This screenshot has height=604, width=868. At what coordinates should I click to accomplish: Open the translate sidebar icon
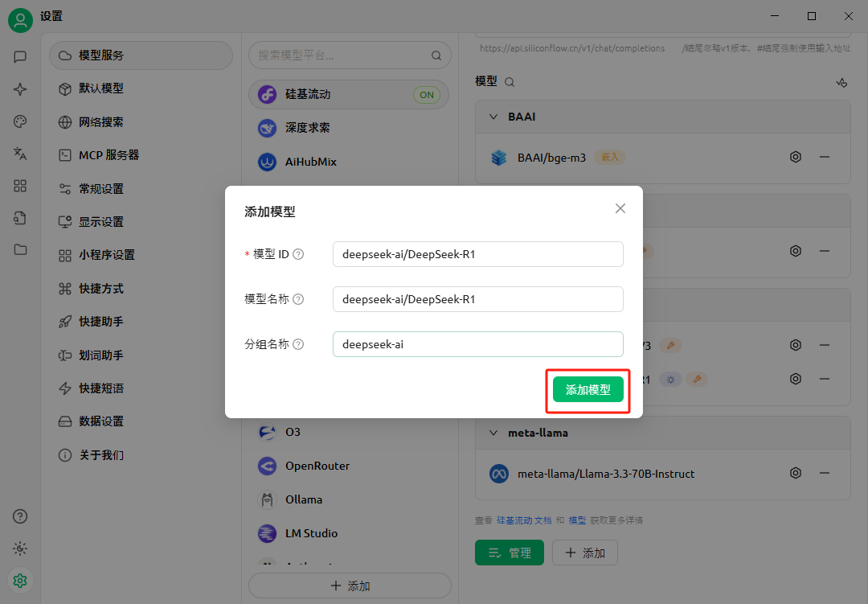[20, 154]
